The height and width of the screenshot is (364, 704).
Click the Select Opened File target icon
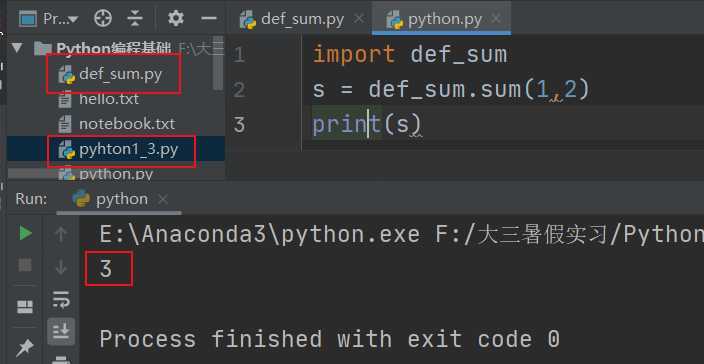click(x=103, y=18)
